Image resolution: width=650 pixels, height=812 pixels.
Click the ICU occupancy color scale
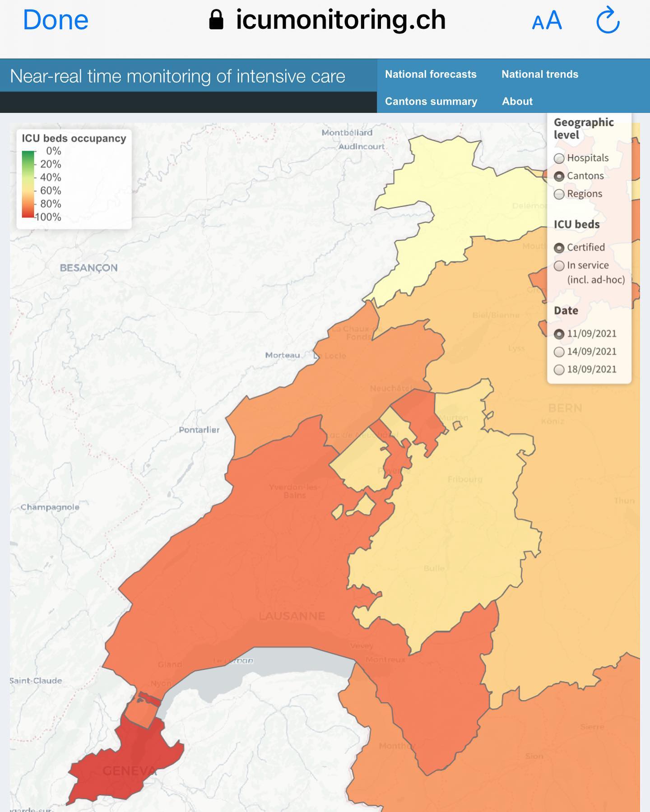tap(28, 184)
